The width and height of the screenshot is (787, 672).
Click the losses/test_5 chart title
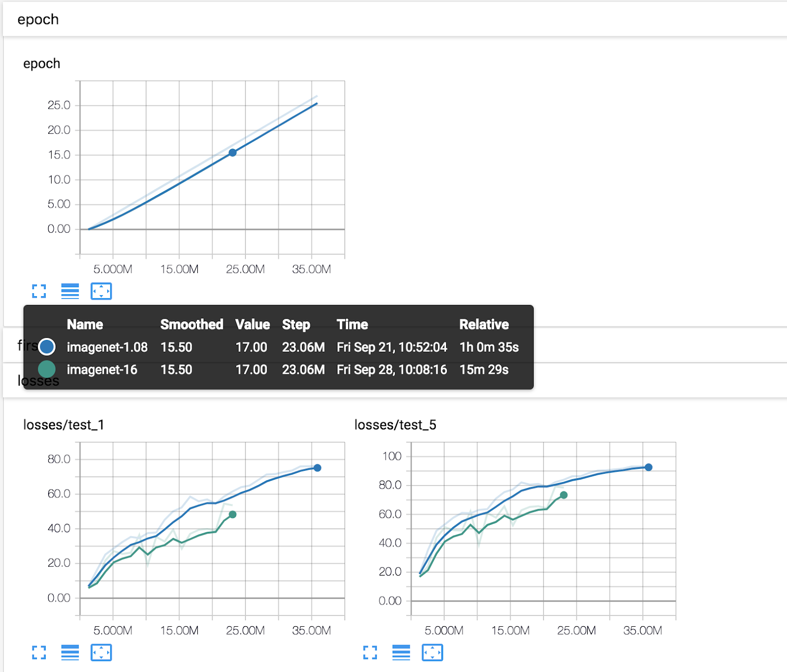[395, 425]
